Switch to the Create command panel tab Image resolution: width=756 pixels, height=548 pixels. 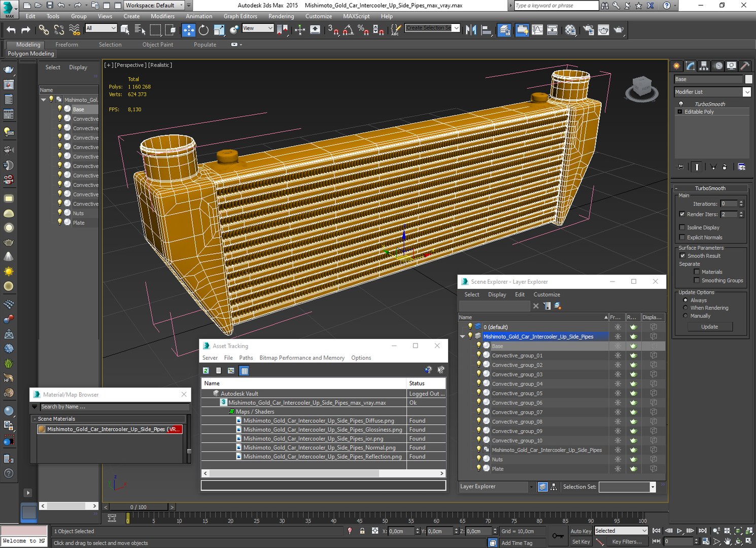(x=676, y=66)
